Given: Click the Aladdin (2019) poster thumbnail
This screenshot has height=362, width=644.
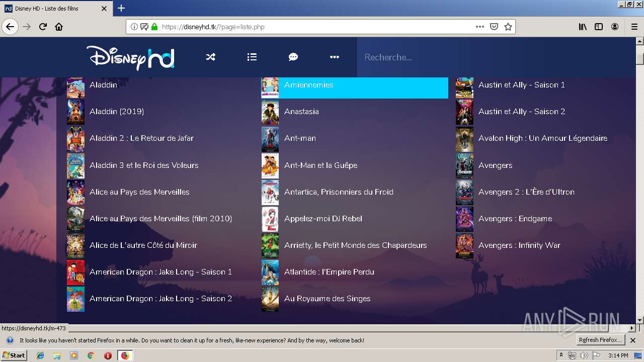Looking at the screenshot, I should click(x=75, y=112).
